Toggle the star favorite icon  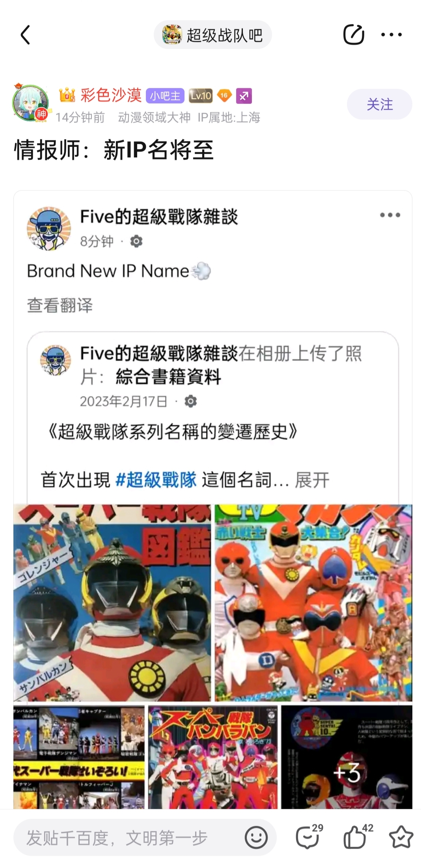(x=401, y=837)
